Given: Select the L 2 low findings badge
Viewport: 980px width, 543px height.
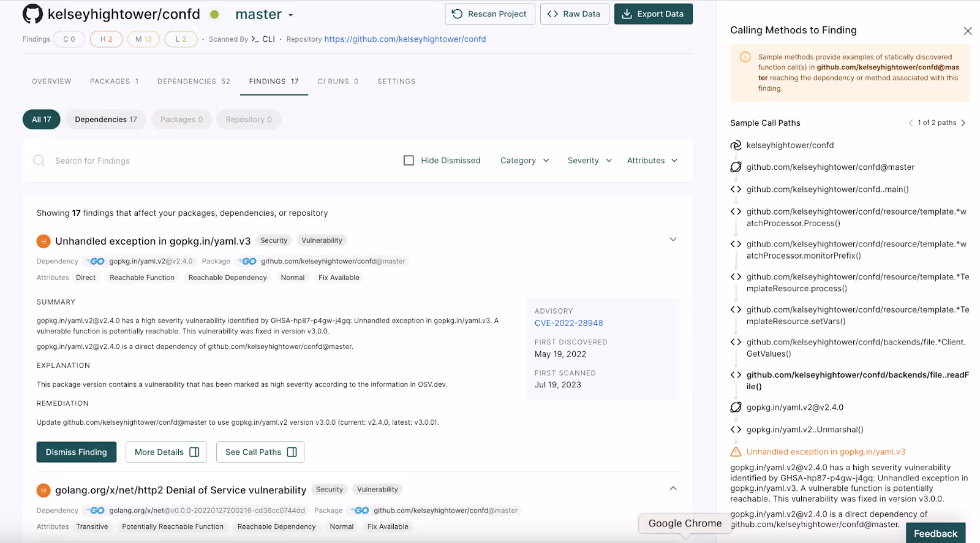Looking at the screenshot, I should pyautogui.click(x=181, y=39).
